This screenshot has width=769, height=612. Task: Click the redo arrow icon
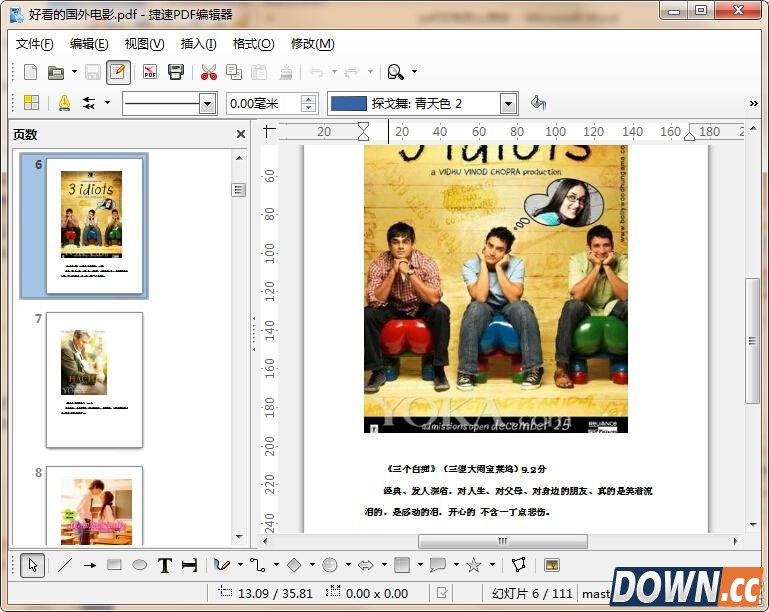point(352,73)
